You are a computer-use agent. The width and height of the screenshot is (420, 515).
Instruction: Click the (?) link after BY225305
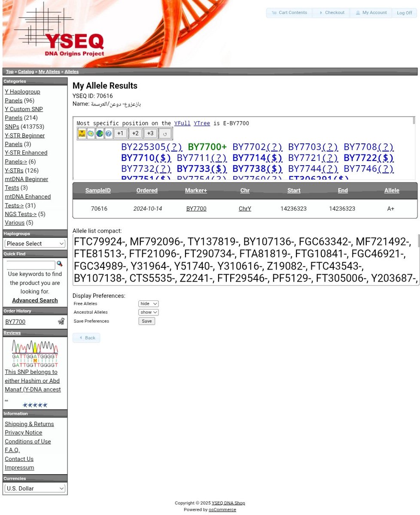click(174, 147)
